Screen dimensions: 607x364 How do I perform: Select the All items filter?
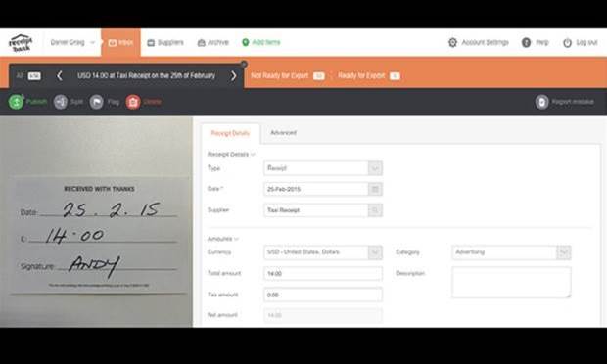[x=28, y=75]
